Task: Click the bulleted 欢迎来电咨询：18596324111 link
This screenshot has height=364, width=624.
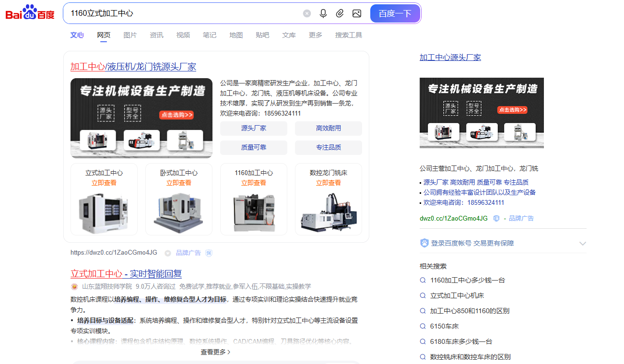Action: point(464,202)
